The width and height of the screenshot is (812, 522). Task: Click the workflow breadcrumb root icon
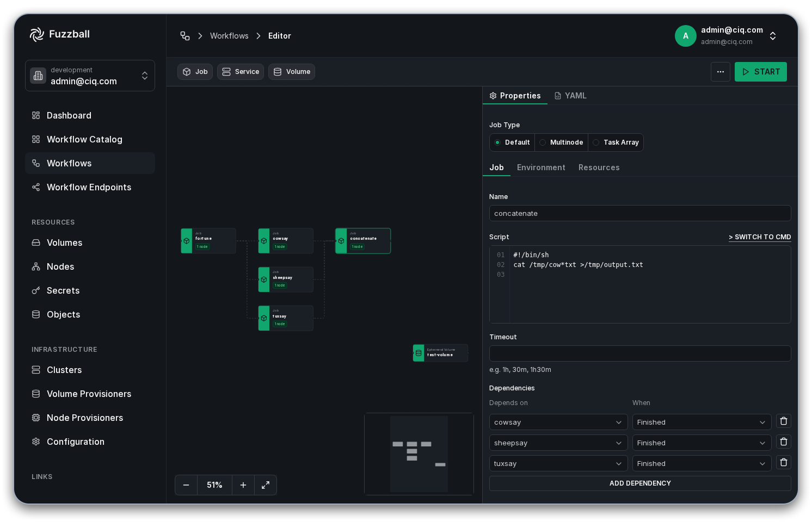185,36
